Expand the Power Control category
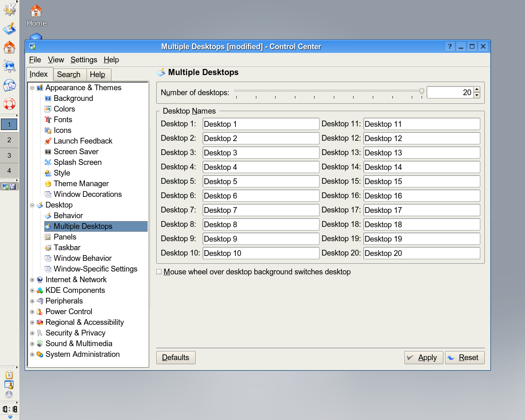Image resolution: width=525 pixels, height=420 pixels. [32, 312]
